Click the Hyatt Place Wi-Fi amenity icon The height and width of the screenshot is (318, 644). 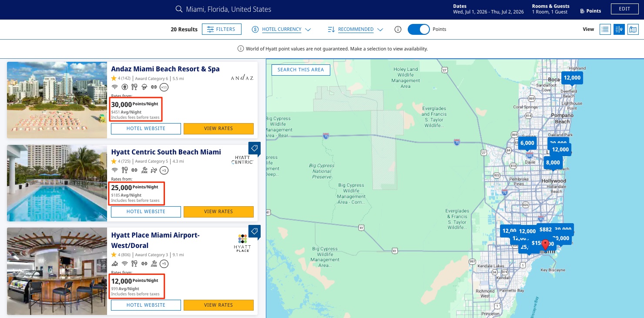pos(124,264)
